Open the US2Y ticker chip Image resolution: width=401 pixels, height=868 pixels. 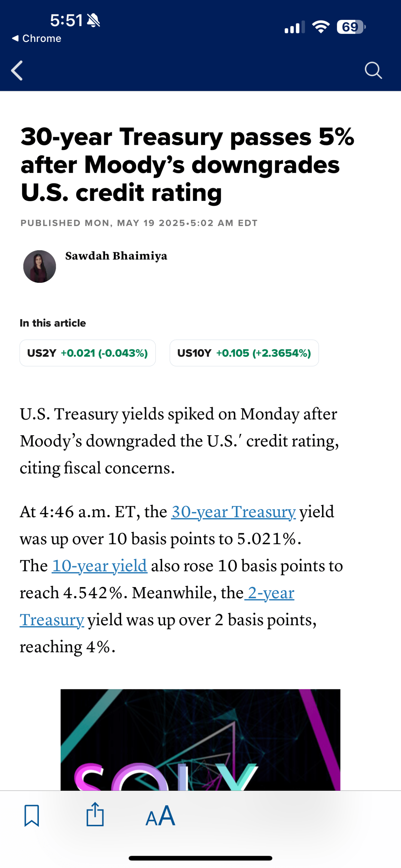pyautogui.click(x=88, y=353)
